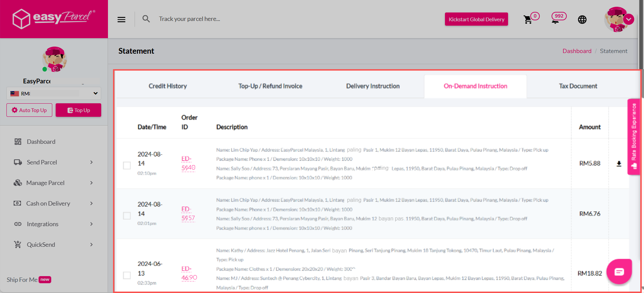Open the RM currency dropdown

[54, 94]
